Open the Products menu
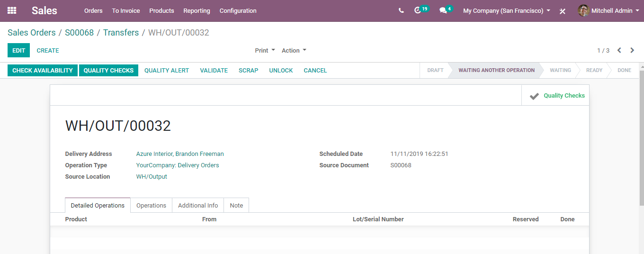Image resolution: width=644 pixels, height=254 pixels. [x=161, y=10]
